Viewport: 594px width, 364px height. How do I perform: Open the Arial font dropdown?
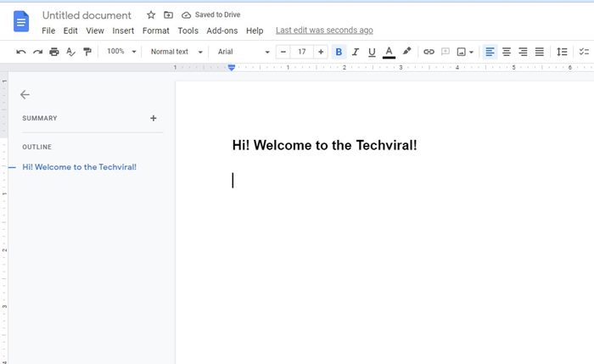244,52
